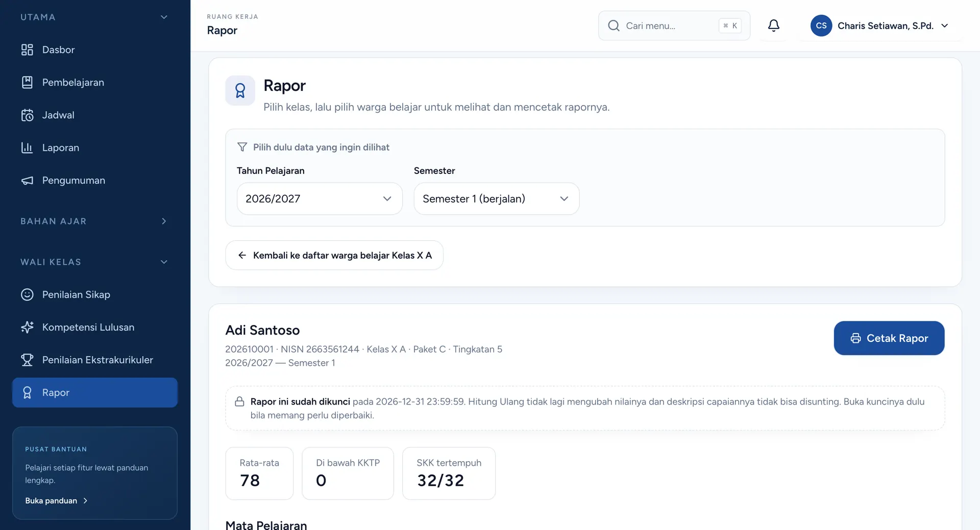
Task: Click the back arrow icon beside Kembali
Action: pyautogui.click(x=242, y=255)
